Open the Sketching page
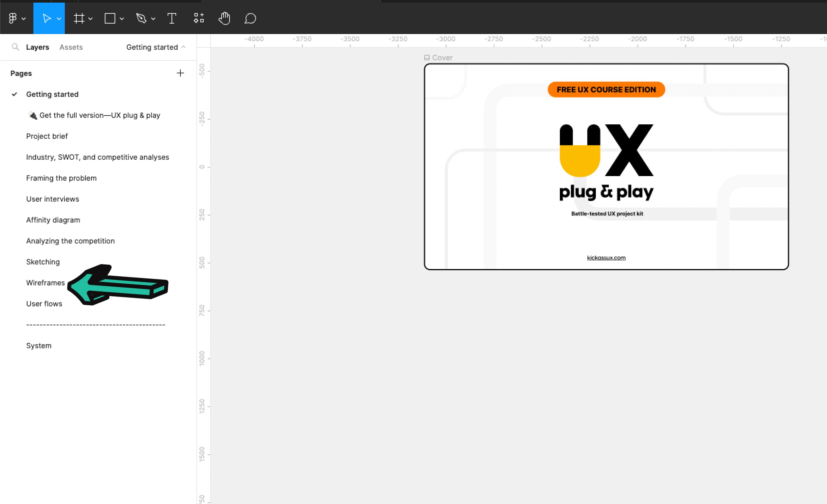This screenshot has height=504, width=827. click(43, 262)
